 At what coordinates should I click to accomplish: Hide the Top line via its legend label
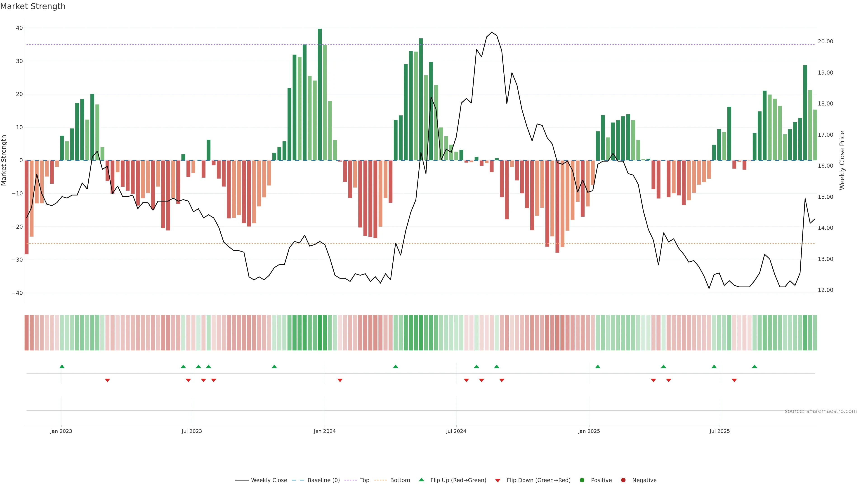[x=365, y=480]
